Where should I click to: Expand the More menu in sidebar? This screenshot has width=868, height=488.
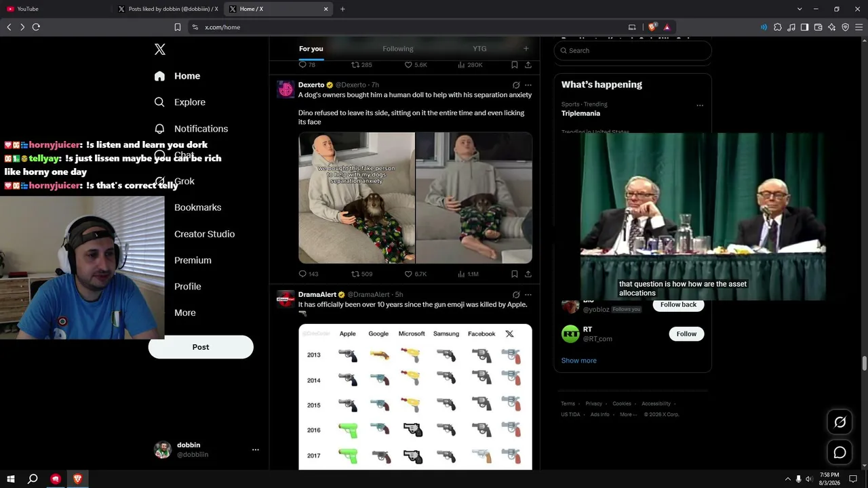tap(184, 313)
